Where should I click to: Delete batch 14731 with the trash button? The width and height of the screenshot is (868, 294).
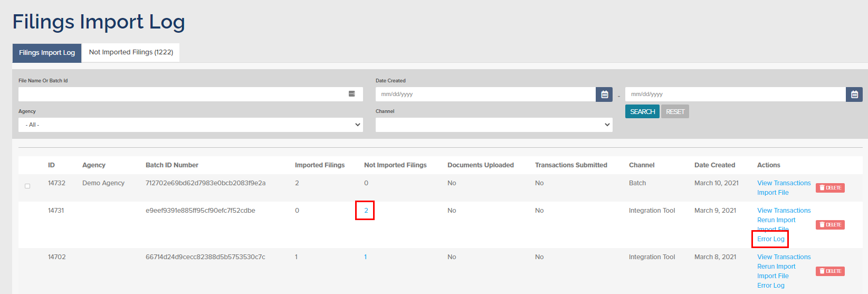coord(830,225)
